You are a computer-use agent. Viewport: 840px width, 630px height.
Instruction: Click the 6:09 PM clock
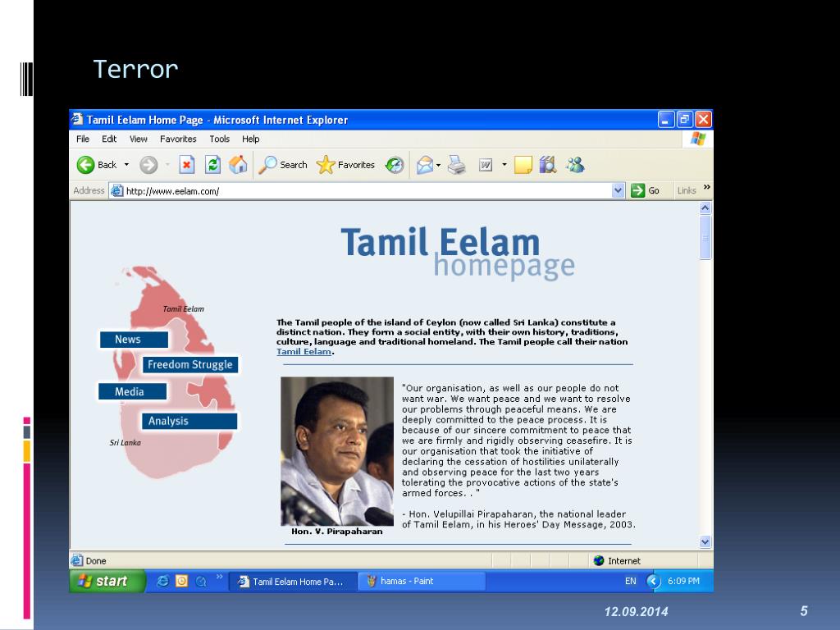click(x=683, y=582)
